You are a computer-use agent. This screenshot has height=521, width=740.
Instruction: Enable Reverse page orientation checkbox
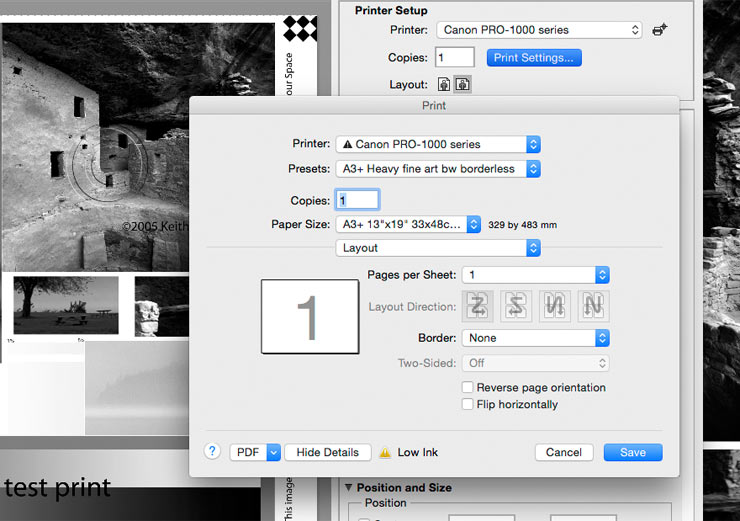click(467, 387)
